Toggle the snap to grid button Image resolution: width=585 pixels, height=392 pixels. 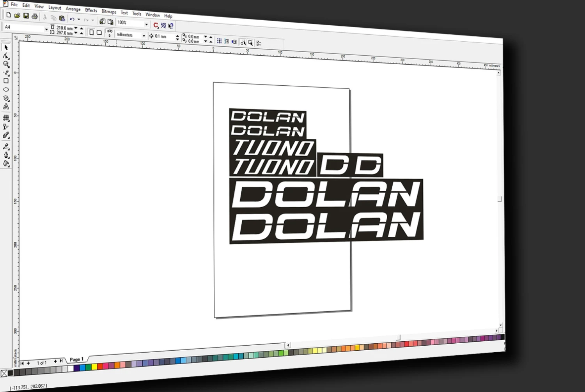(219, 41)
